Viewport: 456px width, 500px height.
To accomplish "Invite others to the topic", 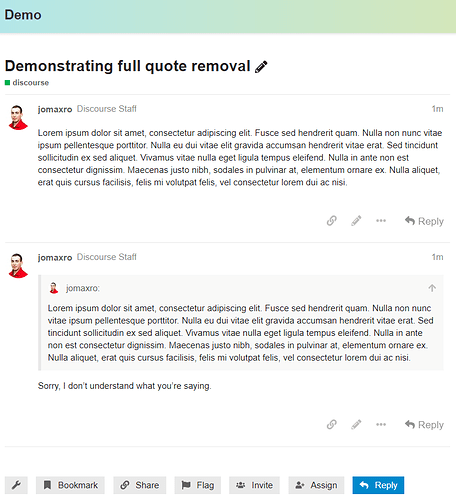I will pyautogui.click(x=254, y=485).
